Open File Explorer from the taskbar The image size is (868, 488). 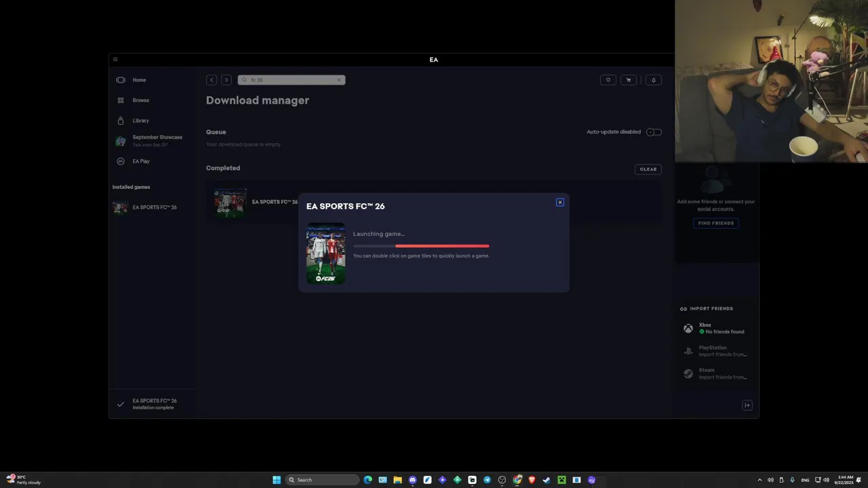397,480
